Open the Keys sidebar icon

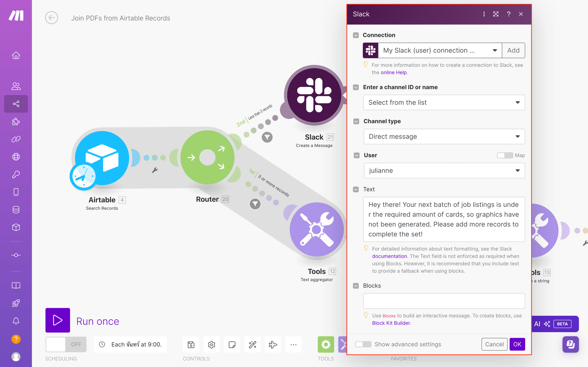point(16,174)
